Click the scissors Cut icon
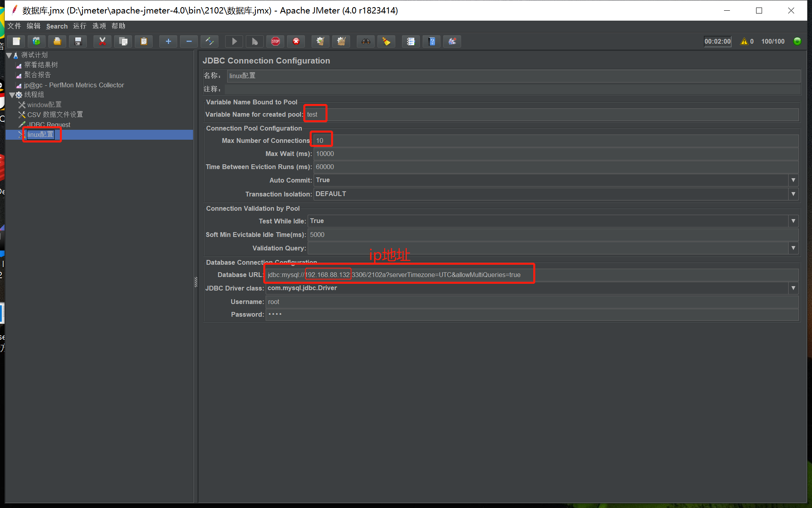Image resolution: width=812 pixels, height=508 pixels. click(102, 41)
